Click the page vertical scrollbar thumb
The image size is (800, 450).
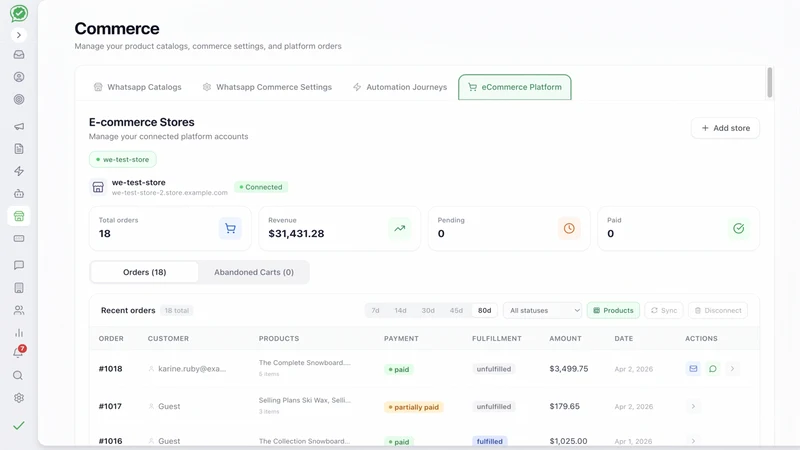pos(769,82)
